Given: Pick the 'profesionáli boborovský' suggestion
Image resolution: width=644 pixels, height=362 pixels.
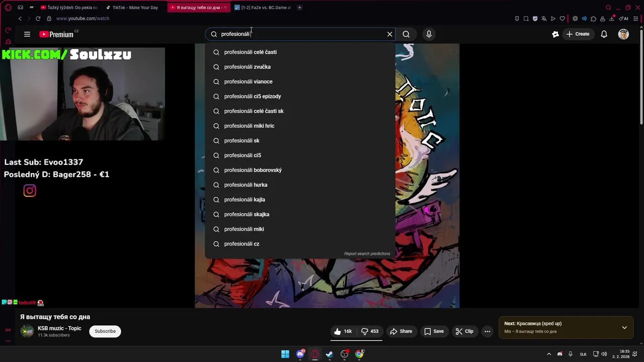Looking at the screenshot, I should coord(300,170).
